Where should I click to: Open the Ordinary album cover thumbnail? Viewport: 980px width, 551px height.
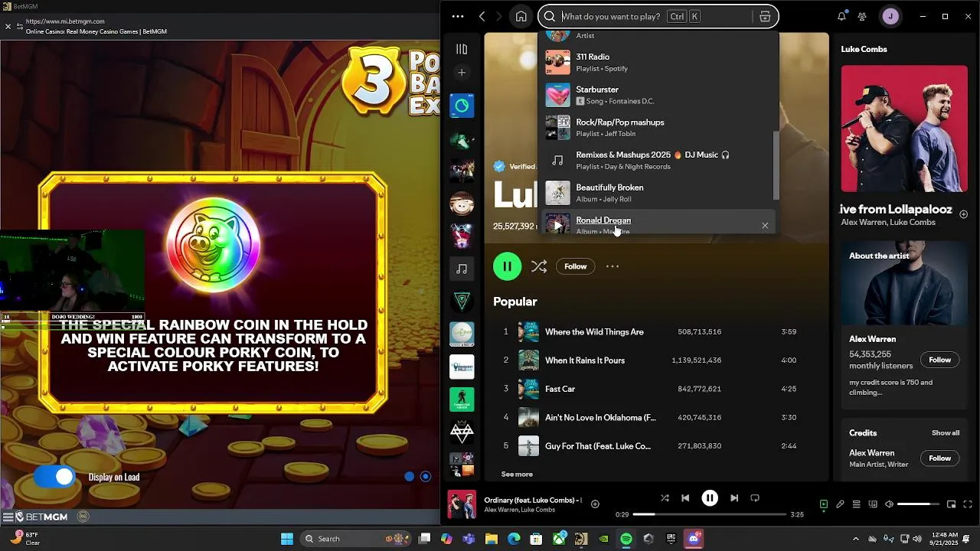[x=462, y=504]
